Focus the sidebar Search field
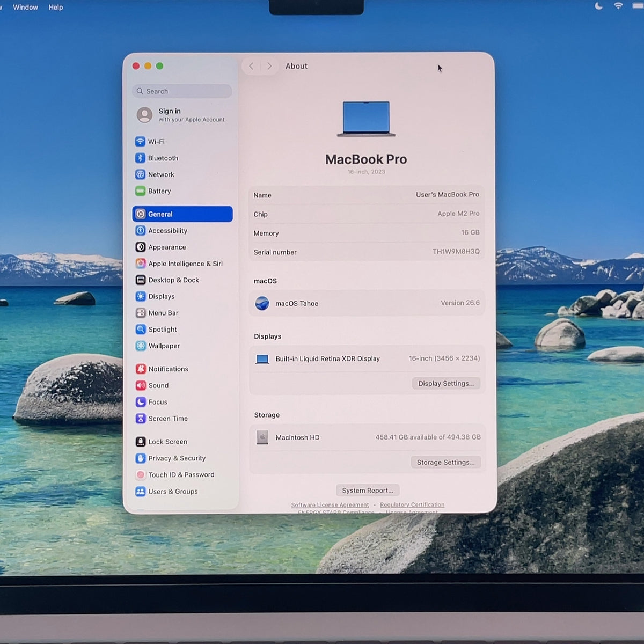This screenshot has width=644, height=644. coord(182,91)
